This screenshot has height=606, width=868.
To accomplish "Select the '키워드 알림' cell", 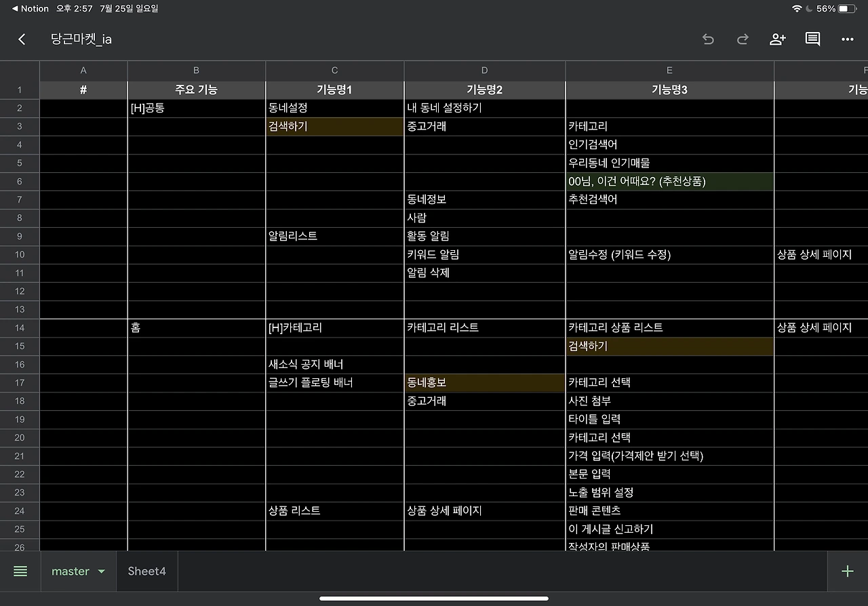I will tap(485, 255).
